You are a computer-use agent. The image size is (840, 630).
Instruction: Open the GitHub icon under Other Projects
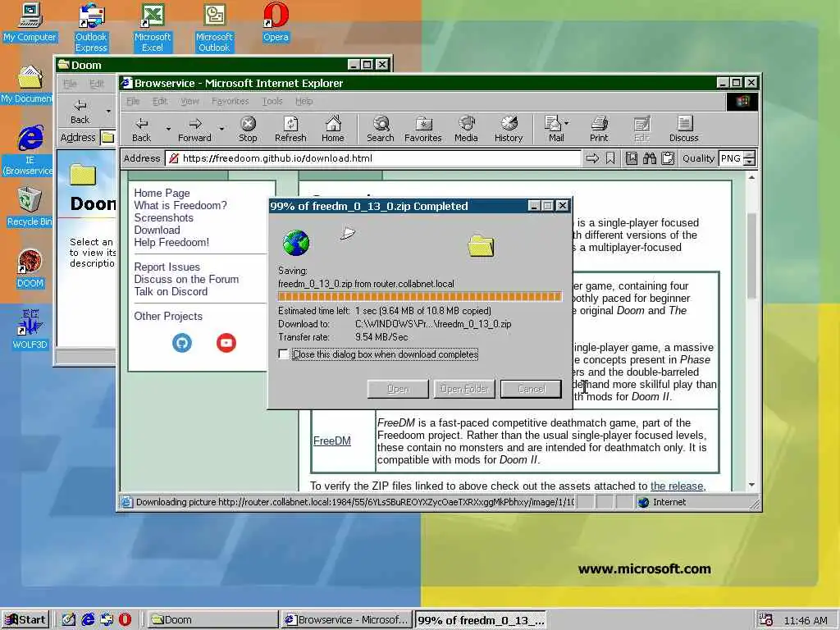pos(182,343)
